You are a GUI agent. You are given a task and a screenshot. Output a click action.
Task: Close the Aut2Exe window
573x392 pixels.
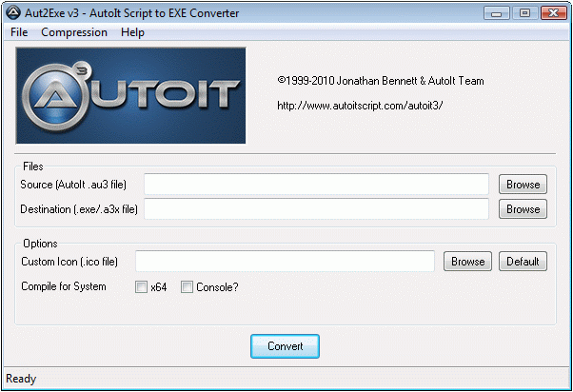[551, 13]
